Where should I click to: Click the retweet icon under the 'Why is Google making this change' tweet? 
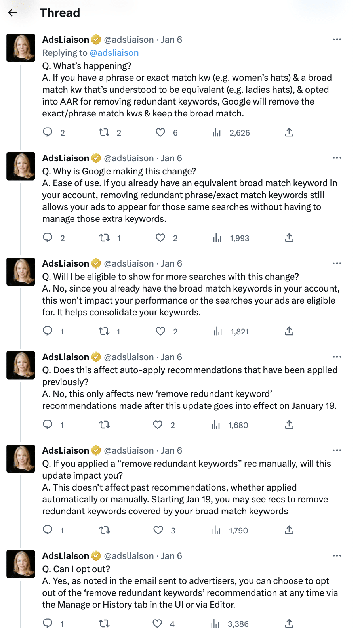point(105,238)
